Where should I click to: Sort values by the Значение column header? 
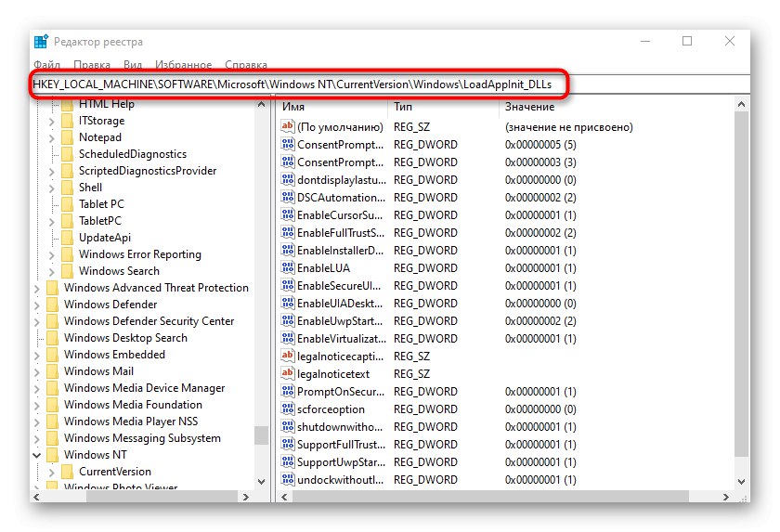pos(616,107)
